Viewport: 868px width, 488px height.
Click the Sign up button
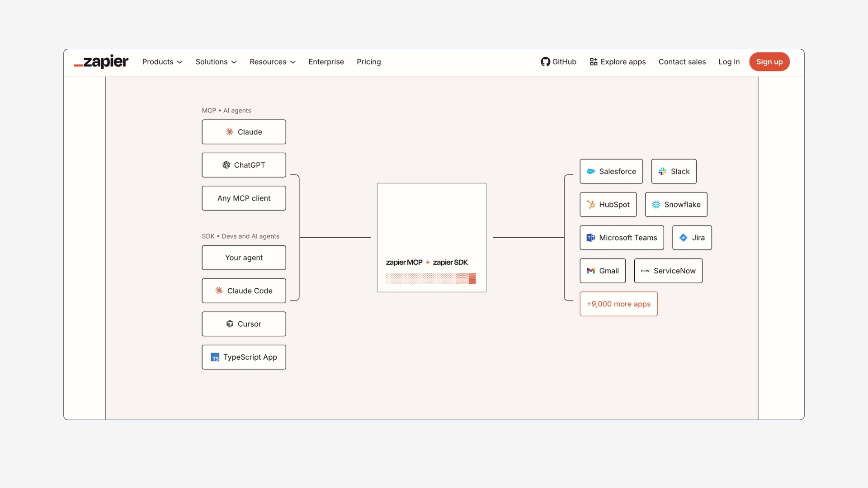[769, 62]
